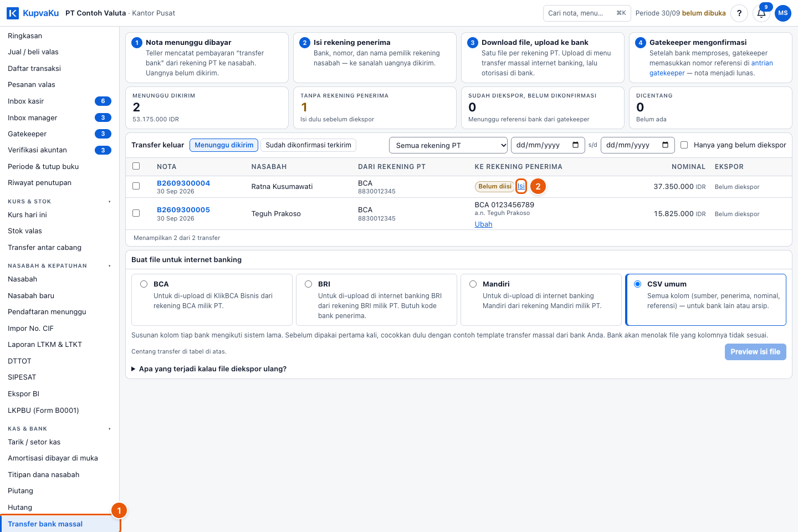Click the start date input field
Screen dimensions: 798x532
[548, 145]
